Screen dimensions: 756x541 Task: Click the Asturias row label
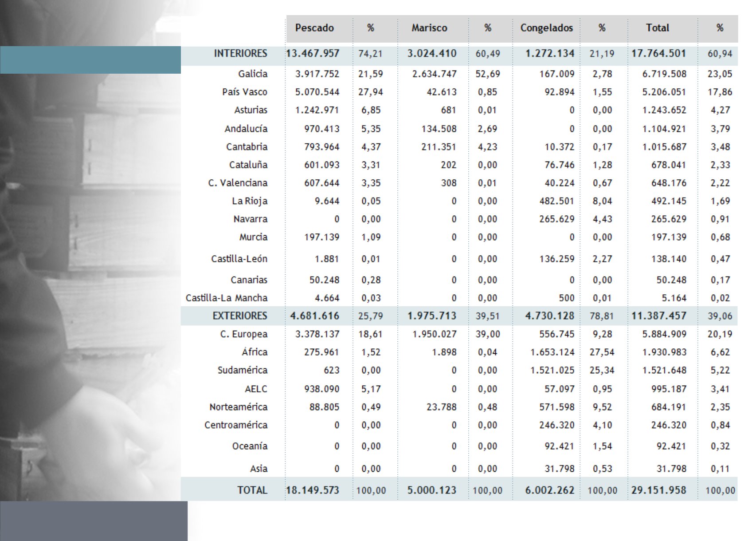point(251,110)
